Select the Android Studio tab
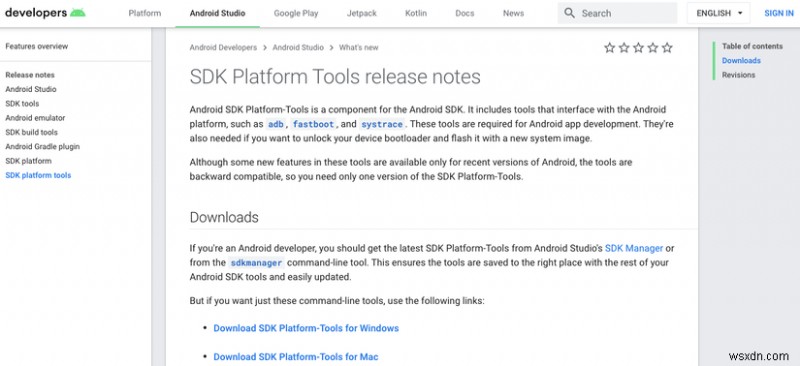Image resolution: width=800 pixels, height=366 pixels. (x=217, y=13)
